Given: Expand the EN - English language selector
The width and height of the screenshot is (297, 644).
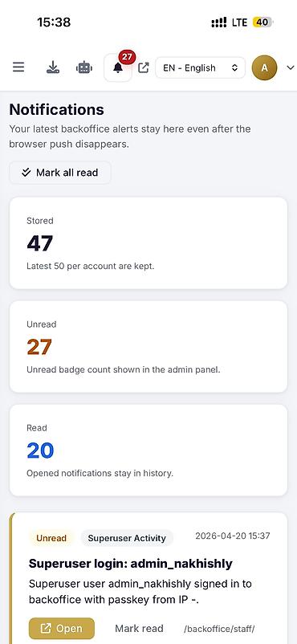Looking at the screenshot, I should pos(200,67).
